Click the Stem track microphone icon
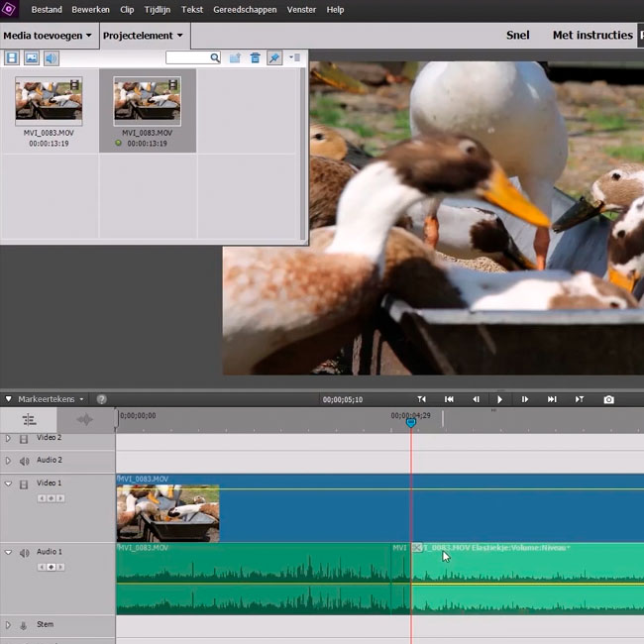The height and width of the screenshot is (644, 644). pyautogui.click(x=24, y=625)
